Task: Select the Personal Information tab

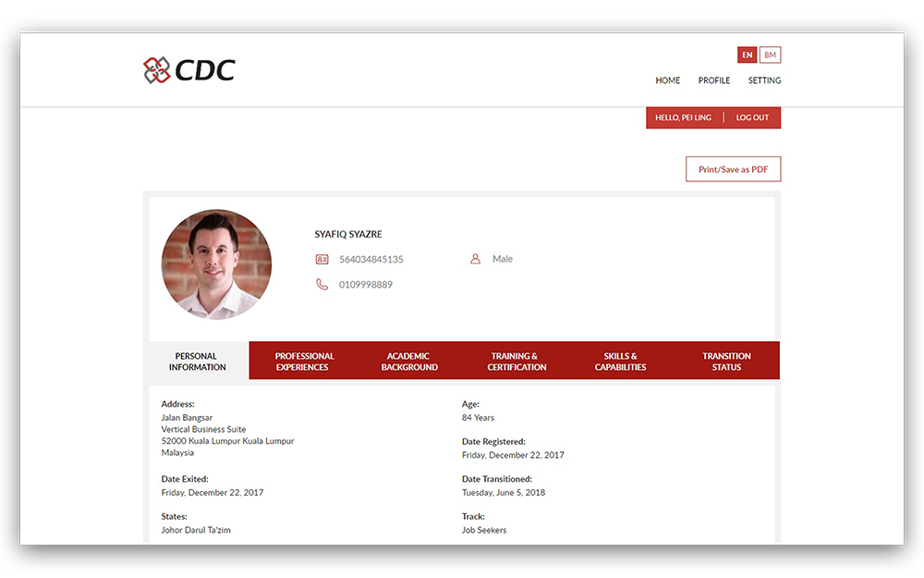Action: pyautogui.click(x=198, y=362)
